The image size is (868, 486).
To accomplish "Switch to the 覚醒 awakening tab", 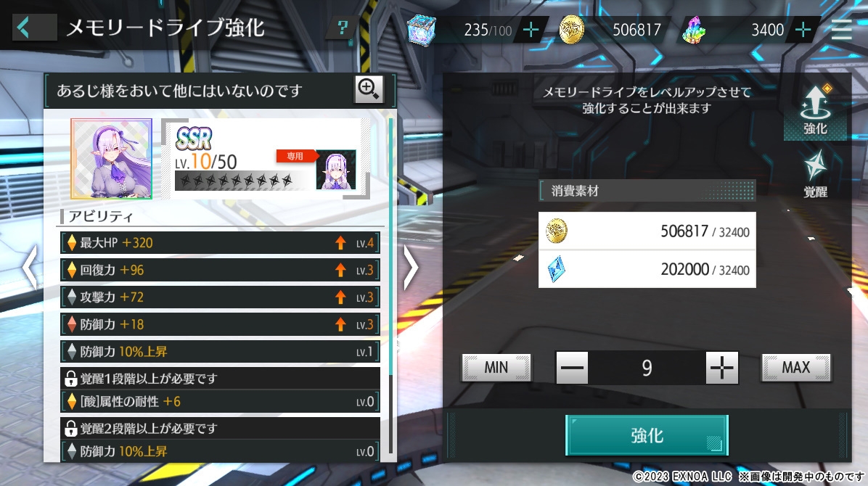I will click(x=815, y=174).
